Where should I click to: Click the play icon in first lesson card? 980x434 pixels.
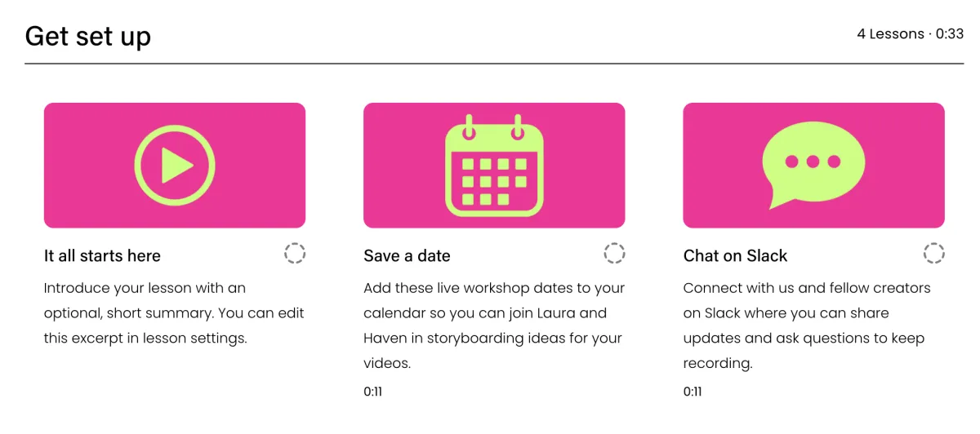[175, 166]
